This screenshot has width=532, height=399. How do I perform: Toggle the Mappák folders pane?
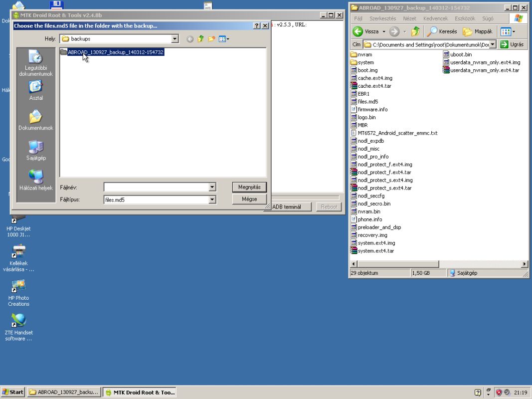click(x=478, y=31)
